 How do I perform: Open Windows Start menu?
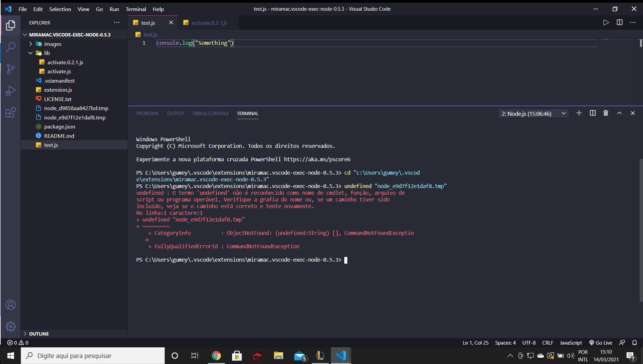tap(10, 356)
